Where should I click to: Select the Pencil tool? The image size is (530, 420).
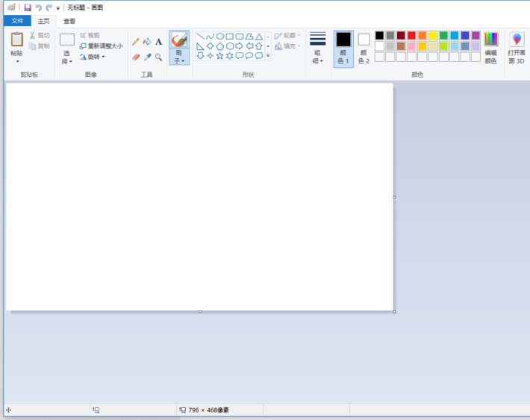[136, 42]
